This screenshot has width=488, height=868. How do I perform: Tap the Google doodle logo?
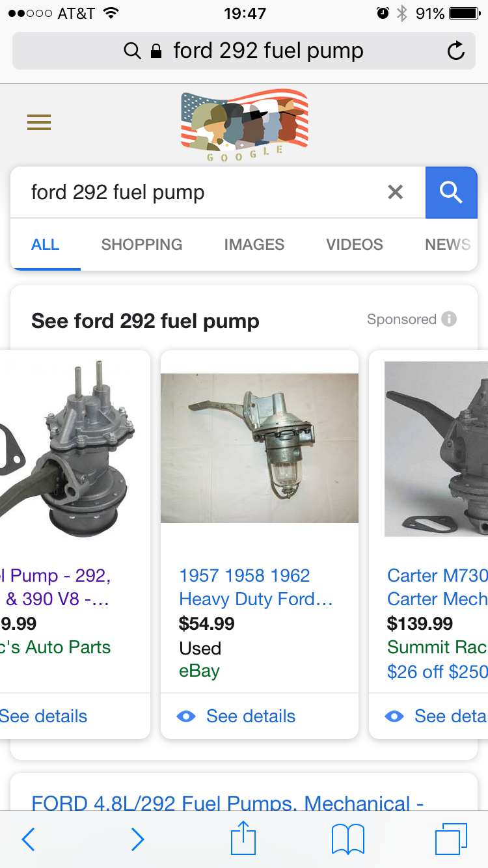[x=244, y=124]
